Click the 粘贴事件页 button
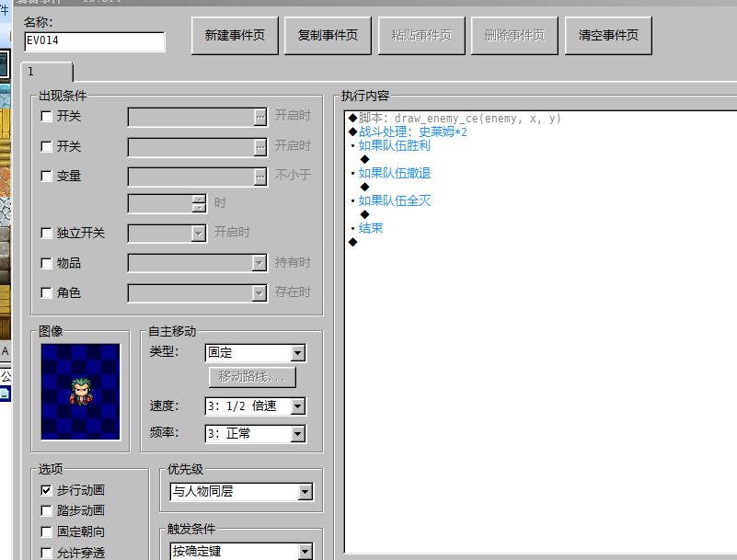Viewport: 737px width, 560px height. [x=421, y=36]
